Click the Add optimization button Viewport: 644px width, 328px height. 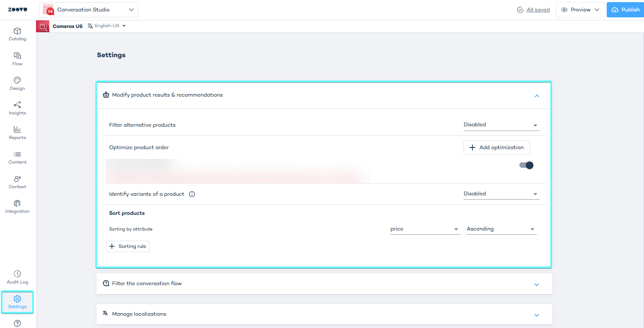tap(497, 147)
